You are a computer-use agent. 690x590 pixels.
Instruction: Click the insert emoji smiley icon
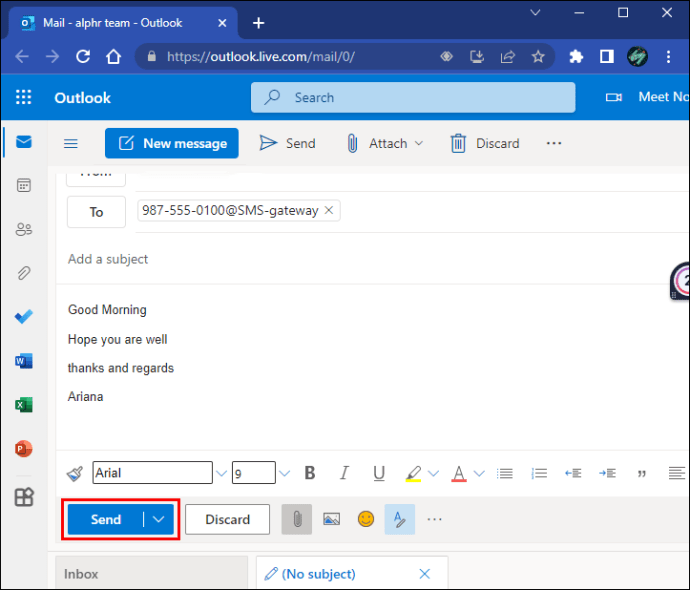tap(366, 519)
